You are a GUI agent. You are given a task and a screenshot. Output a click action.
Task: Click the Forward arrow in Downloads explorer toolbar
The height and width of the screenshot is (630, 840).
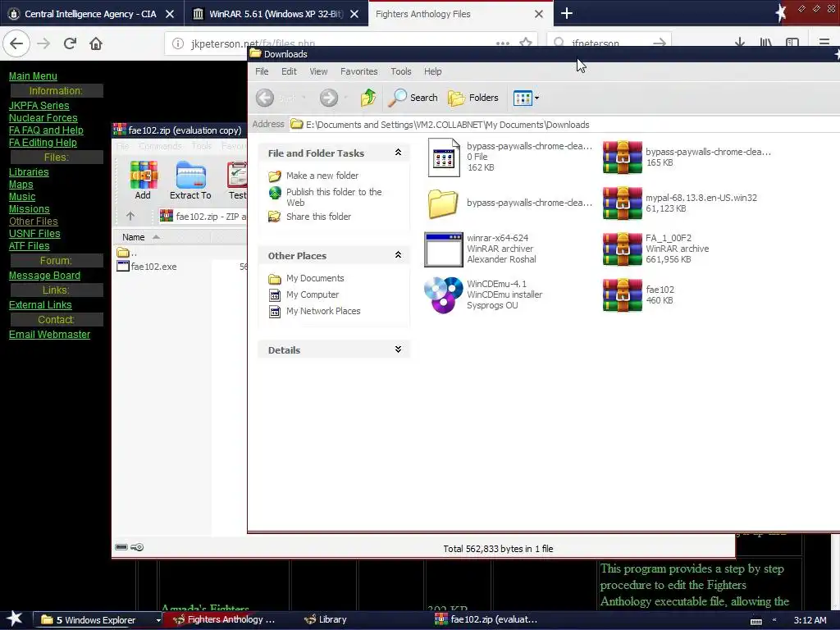pyautogui.click(x=329, y=98)
